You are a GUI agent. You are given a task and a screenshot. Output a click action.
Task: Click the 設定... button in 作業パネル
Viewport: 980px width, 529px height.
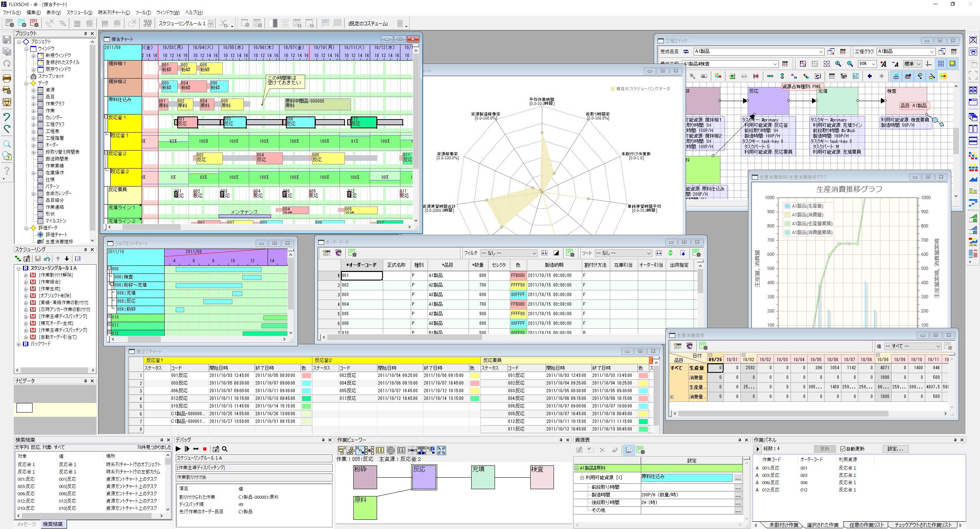tap(895, 449)
